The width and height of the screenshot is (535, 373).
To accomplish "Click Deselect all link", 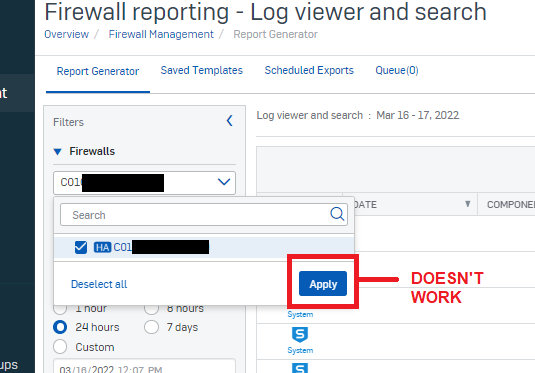I will (99, 284).
